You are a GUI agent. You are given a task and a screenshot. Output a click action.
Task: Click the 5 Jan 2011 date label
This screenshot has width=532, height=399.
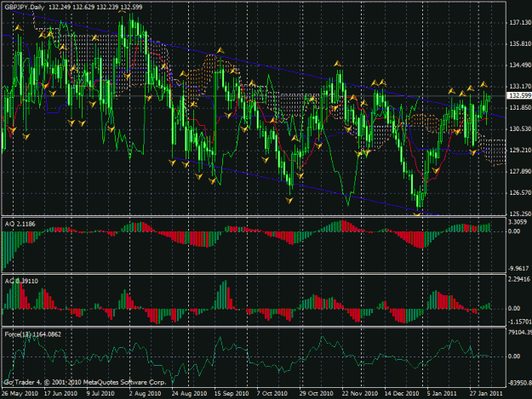[442, 394]
